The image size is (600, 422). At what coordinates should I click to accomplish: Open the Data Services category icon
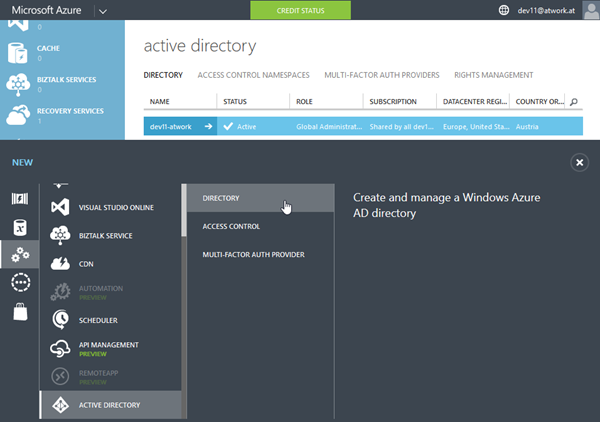pyautogui.click(x=20, y=226)
